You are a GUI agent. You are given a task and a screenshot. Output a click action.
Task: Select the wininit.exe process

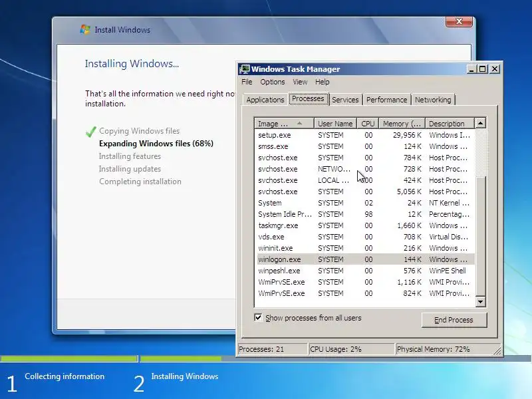pyautogui.click(x=364, y=248)
